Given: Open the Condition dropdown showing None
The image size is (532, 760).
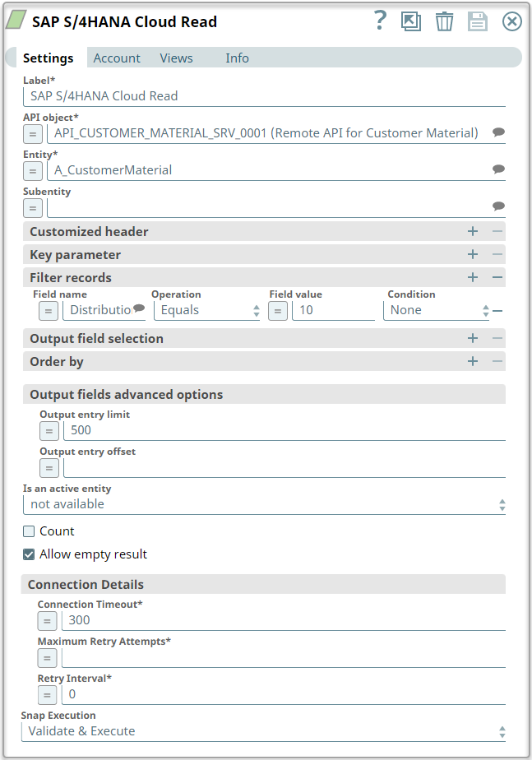Looking at the screenshot, I should 437,311.
